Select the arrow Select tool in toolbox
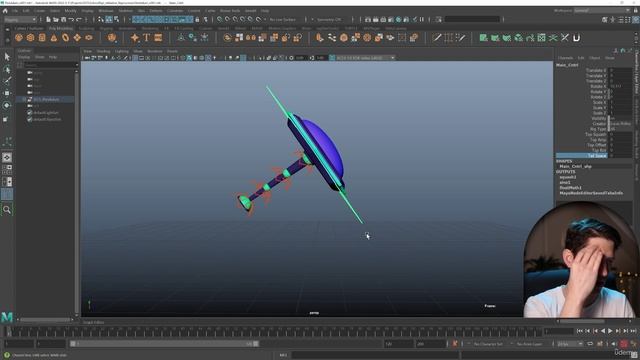640x360 pixels. click(x=7, y=57)
